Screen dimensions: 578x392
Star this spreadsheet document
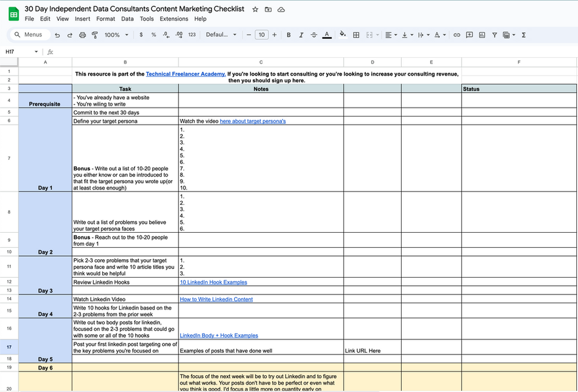click(x=255, y=10)
